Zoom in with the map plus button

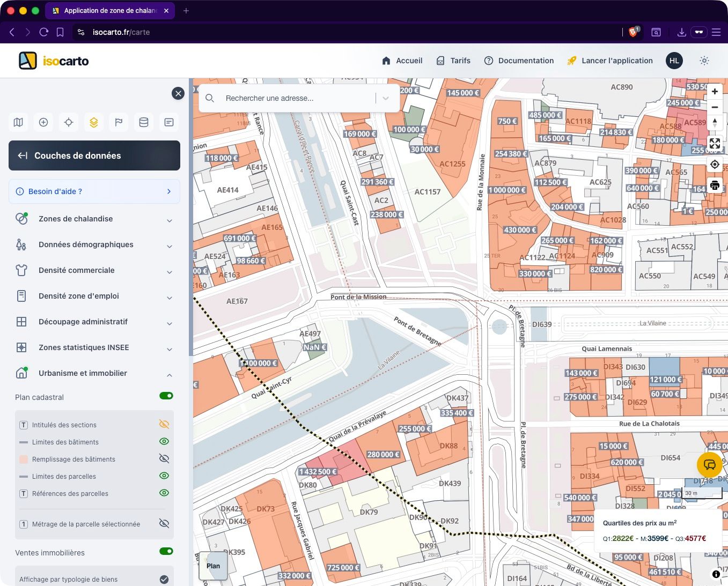[715, 92]
